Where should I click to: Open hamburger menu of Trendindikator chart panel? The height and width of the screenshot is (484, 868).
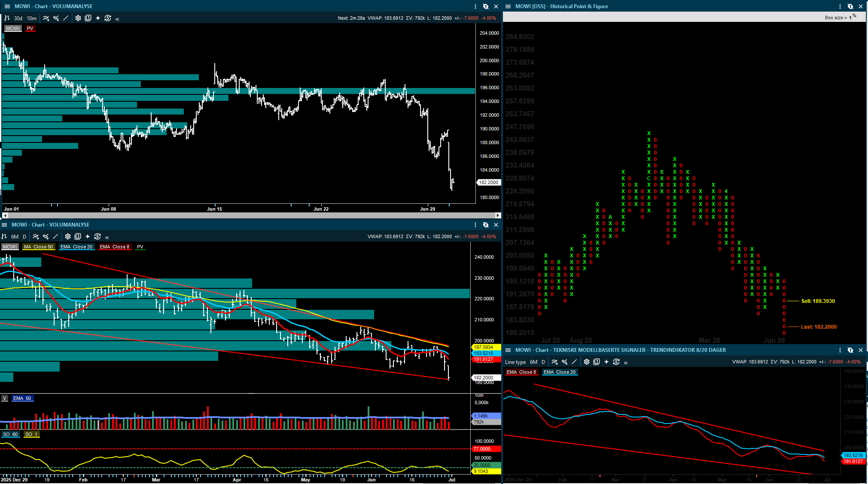coord(508,350)
